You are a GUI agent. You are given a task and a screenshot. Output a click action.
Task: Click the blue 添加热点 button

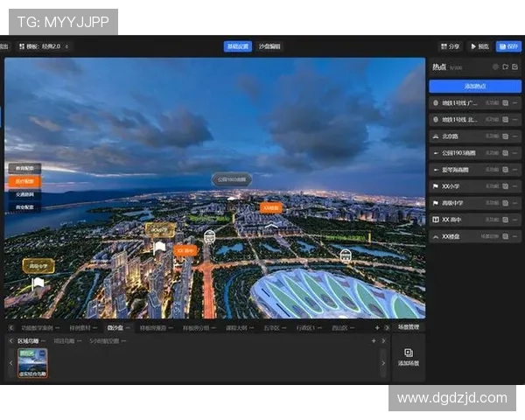point(474,86)
